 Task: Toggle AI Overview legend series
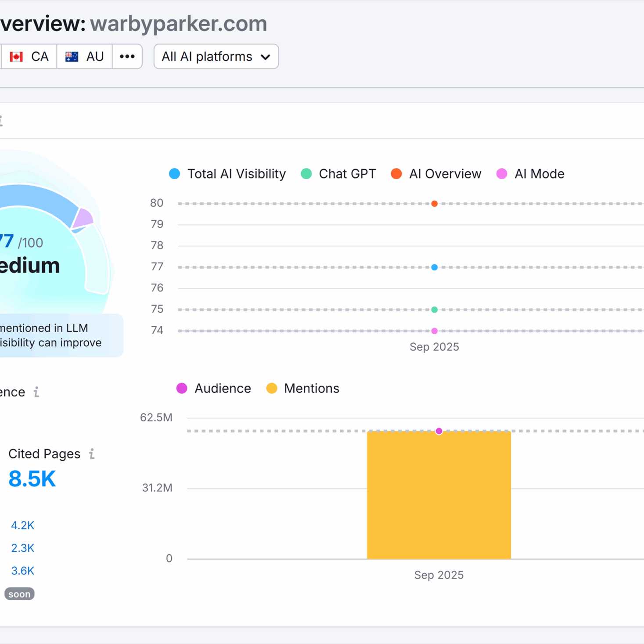436,174
